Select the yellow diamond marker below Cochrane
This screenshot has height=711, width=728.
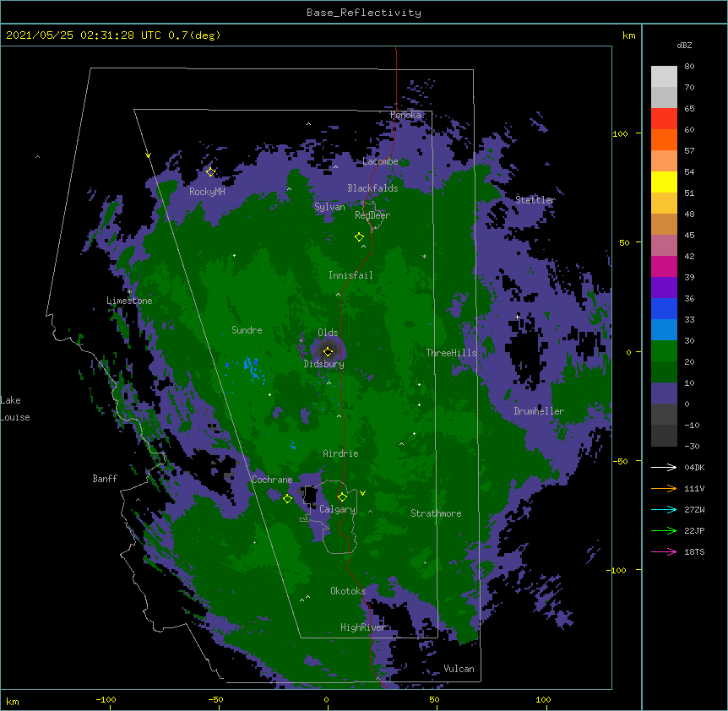(287, 498)
